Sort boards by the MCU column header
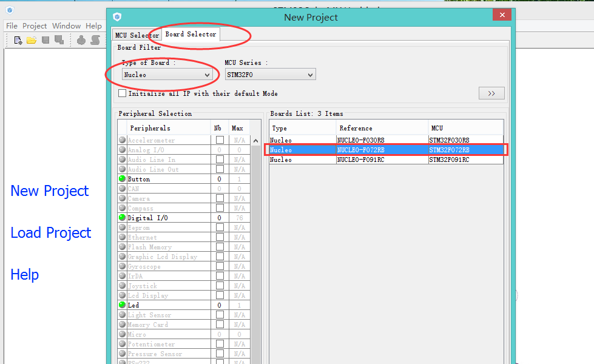This screenshot has width=594, height=364. [x=465, y=128]
